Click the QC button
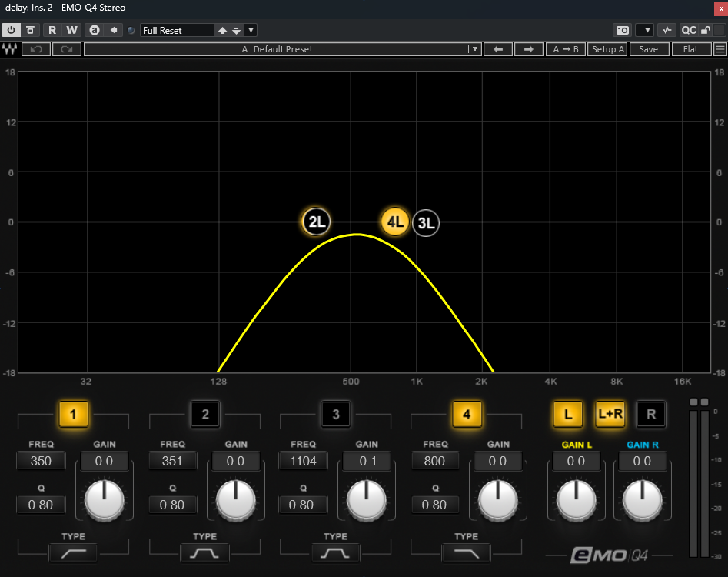728x577 pixels. [689, 30]
